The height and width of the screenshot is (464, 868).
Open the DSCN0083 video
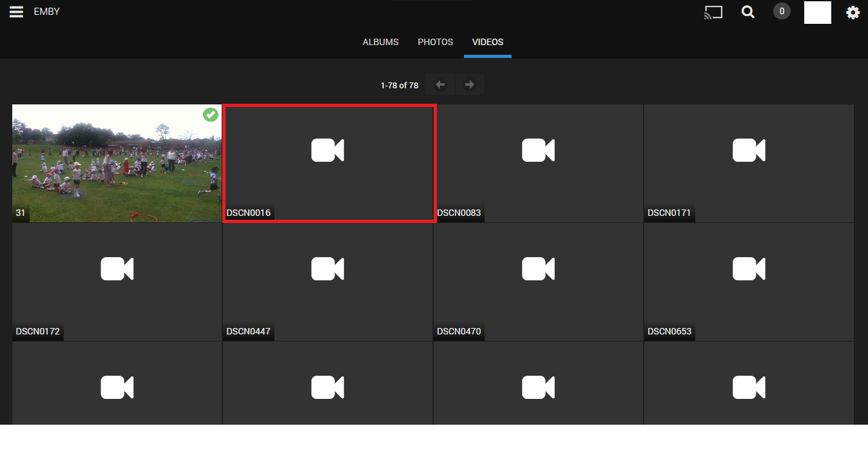click(x=537, y=150)
